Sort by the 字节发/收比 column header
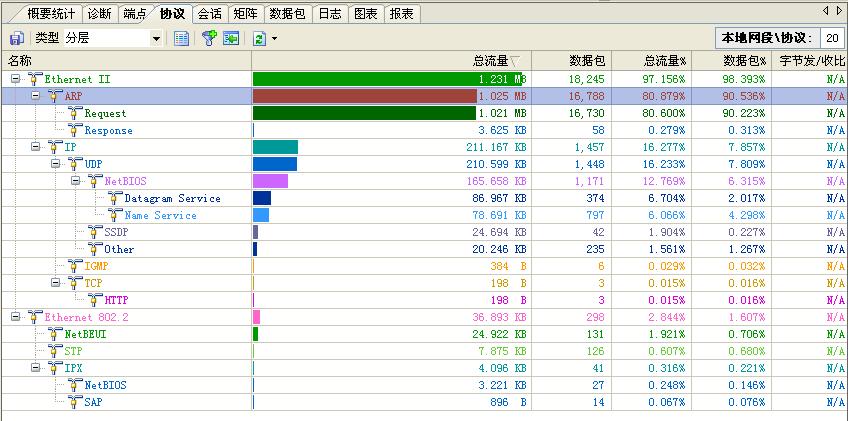The width and height of the screenshot is (848, 421). [x=810, y=60]
